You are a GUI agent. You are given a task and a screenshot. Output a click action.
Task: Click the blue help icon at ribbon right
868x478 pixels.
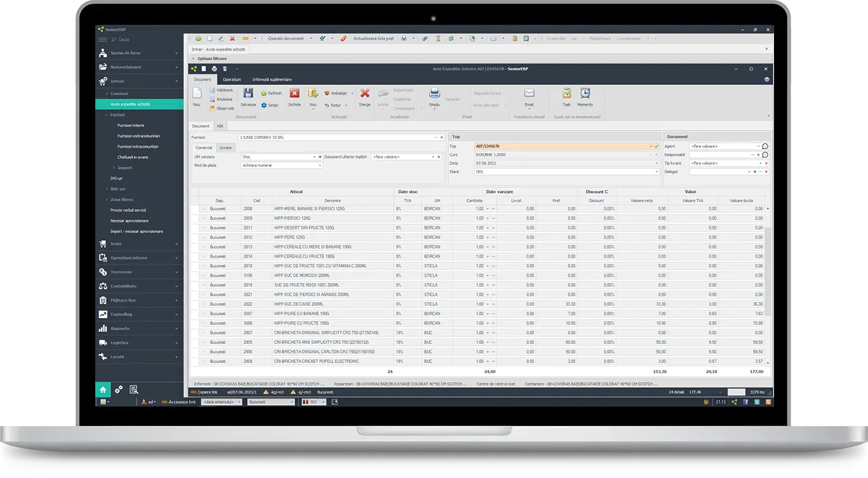(767, 80)
